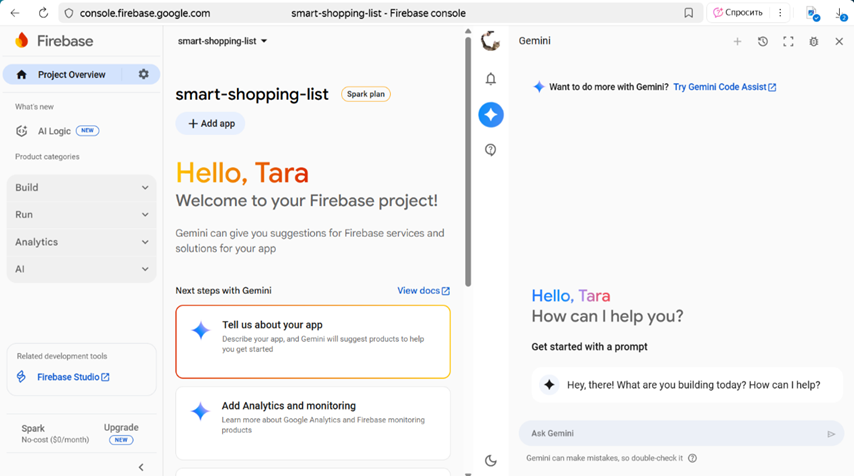Open browser three-dot menu next to Спросить
Image resolution: width=854 pixels, height=476 pixels.
[780, 13]
